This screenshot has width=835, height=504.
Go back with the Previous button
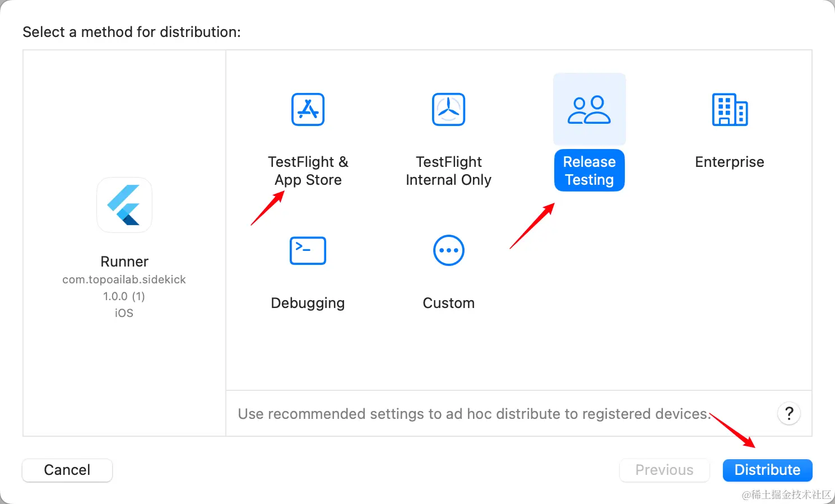coord(664,470)
